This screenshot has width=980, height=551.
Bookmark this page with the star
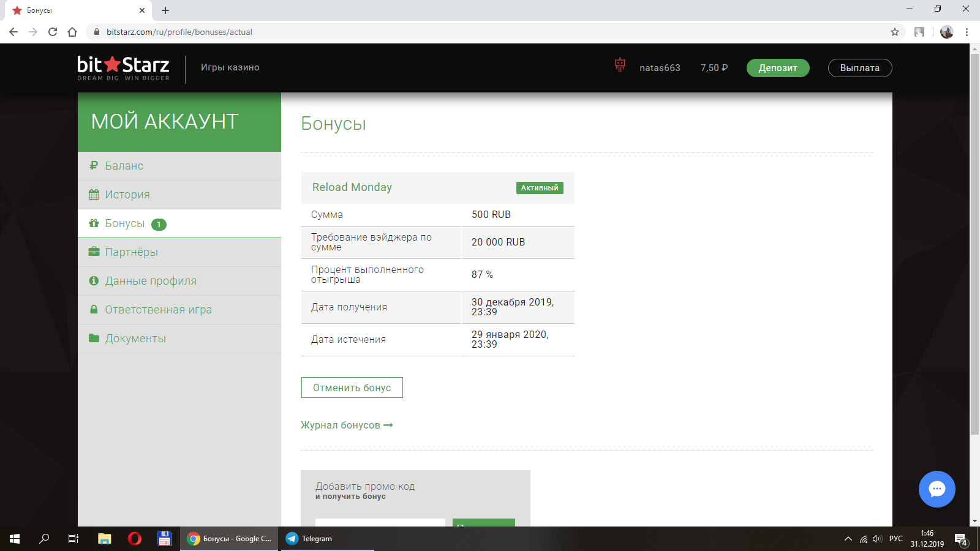click(x=895, y=32)
